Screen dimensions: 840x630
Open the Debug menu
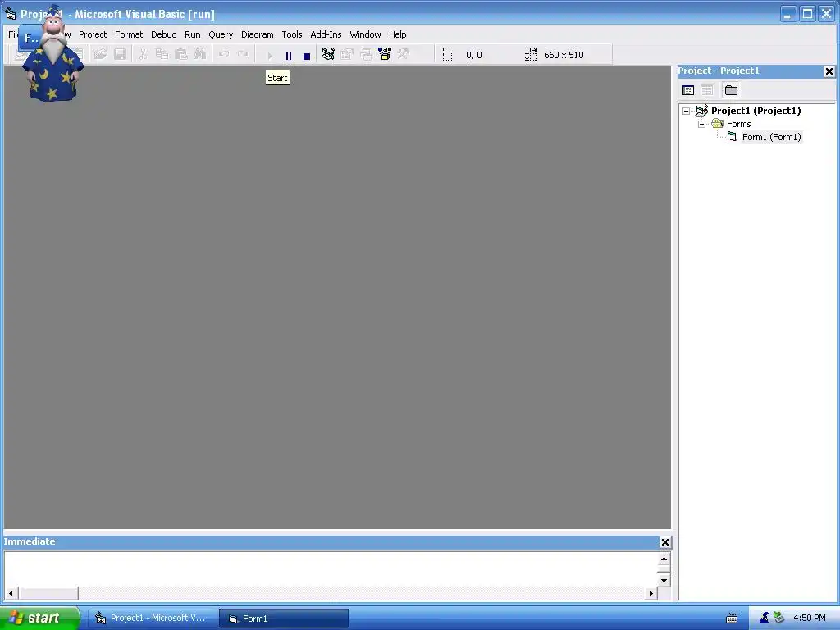pyautogui.click(x=164, y=34)
